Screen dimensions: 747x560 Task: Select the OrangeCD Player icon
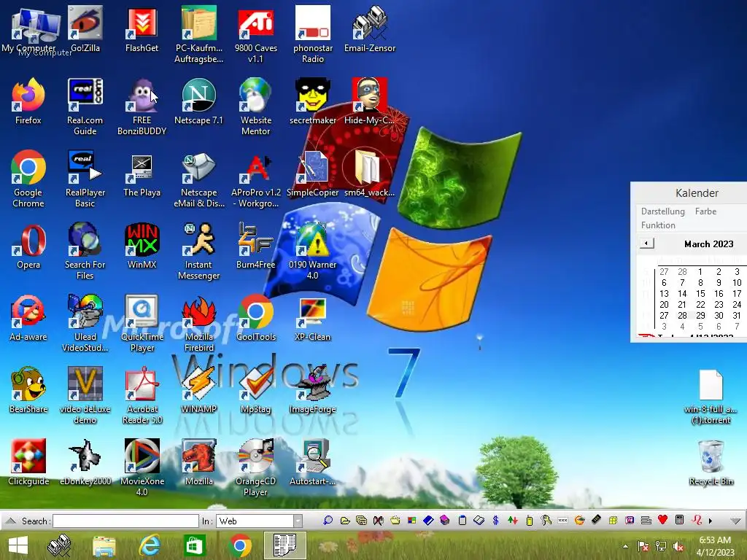click(256, 468)
